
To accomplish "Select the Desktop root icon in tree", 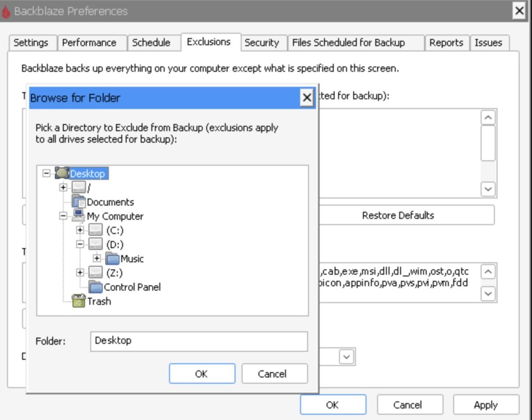I will coord(62,173).
